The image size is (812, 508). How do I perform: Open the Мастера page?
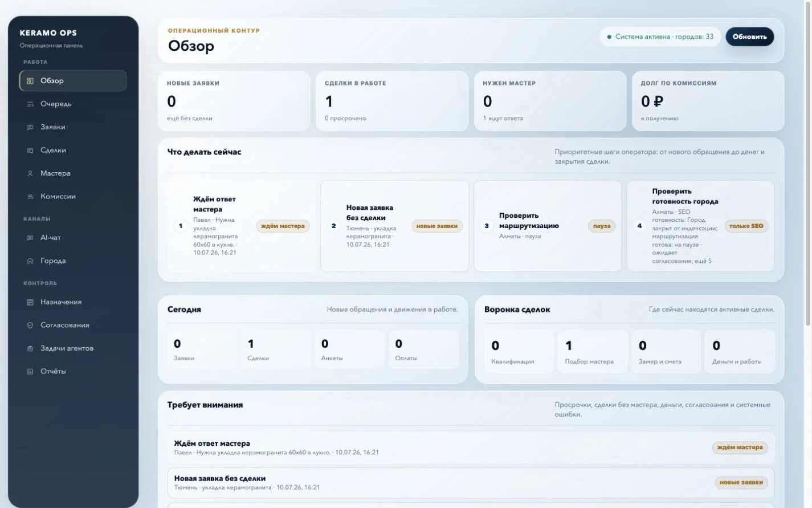73,173
